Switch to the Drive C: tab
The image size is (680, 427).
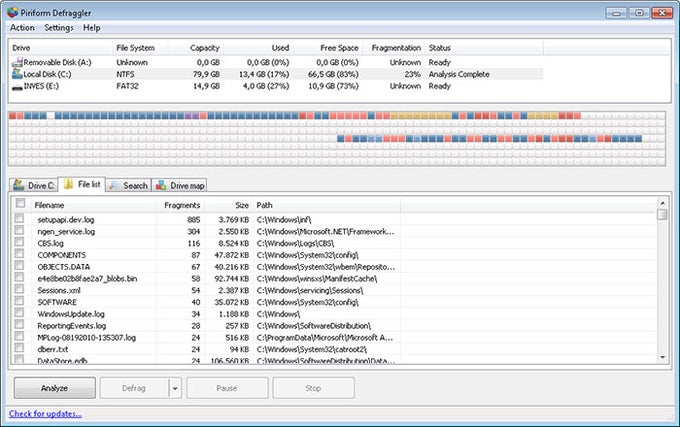pos(33,186)
